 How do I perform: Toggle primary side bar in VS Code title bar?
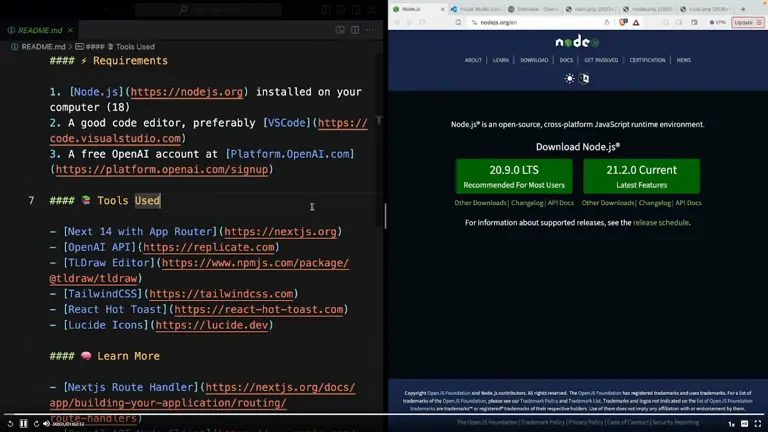pos(326,9)
